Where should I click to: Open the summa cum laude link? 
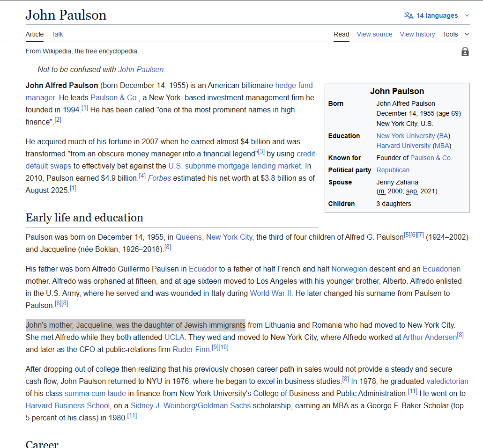pos(95,394)
